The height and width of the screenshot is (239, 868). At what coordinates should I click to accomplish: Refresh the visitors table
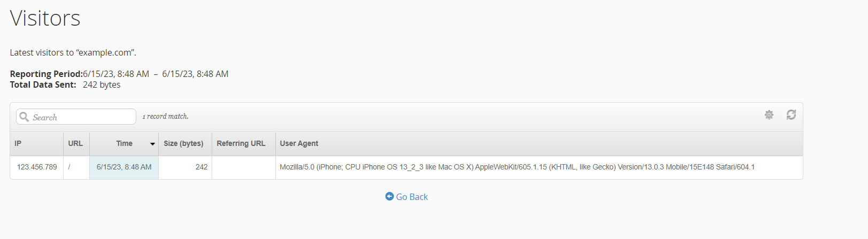coord(791,115)
